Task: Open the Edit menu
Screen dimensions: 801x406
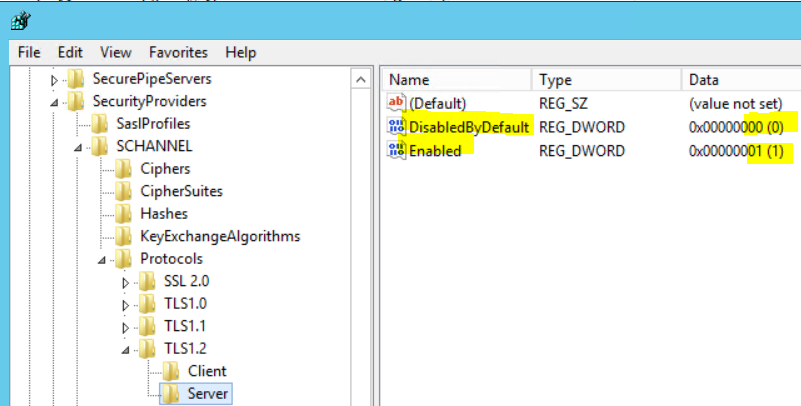Action: (70, 53)
